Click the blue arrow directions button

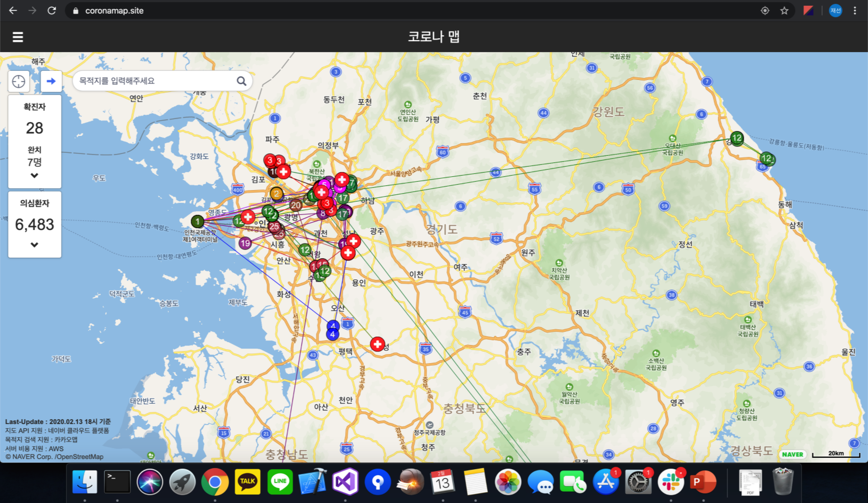[x=51, y=81]
